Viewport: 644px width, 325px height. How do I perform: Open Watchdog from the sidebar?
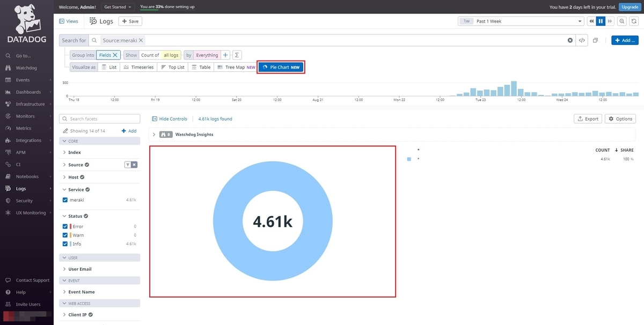[26, 68]
